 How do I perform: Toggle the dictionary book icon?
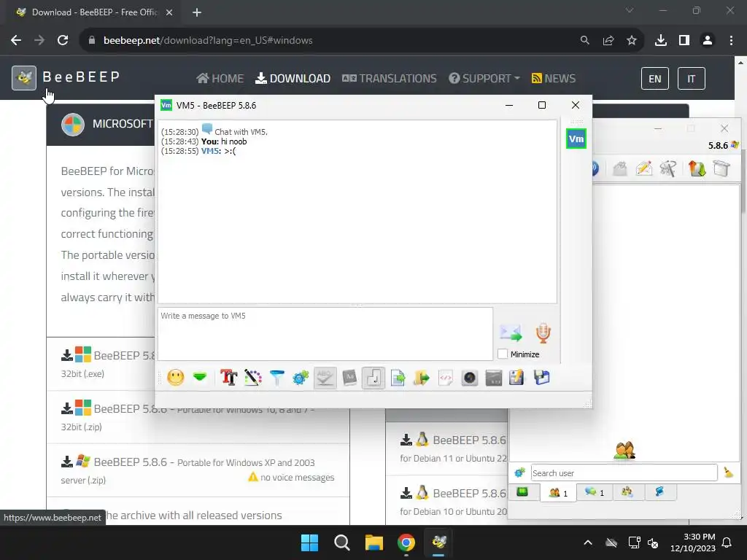[x=349, y=378]
